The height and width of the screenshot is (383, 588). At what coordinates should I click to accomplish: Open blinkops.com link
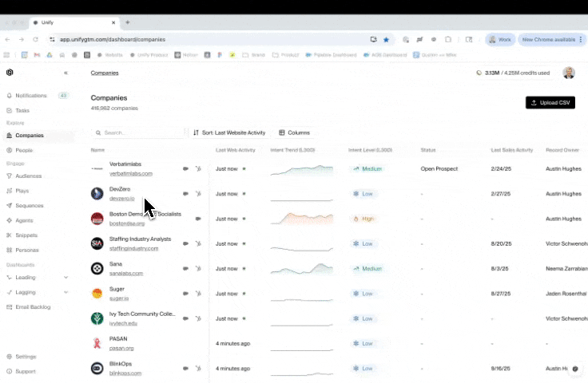pyautogui.click(x=125, y=373)
